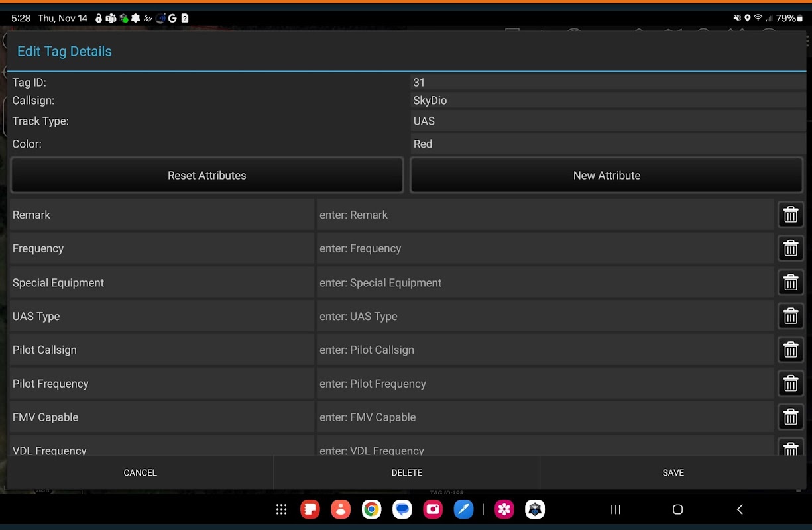Viewport: 812px width, 530px height.
Task: Go back using navigation arrow
Action: coord(740,509)
